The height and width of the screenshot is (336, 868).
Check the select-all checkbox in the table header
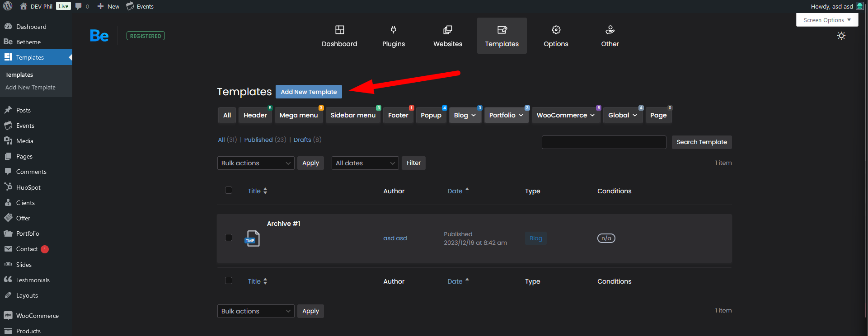229,190
